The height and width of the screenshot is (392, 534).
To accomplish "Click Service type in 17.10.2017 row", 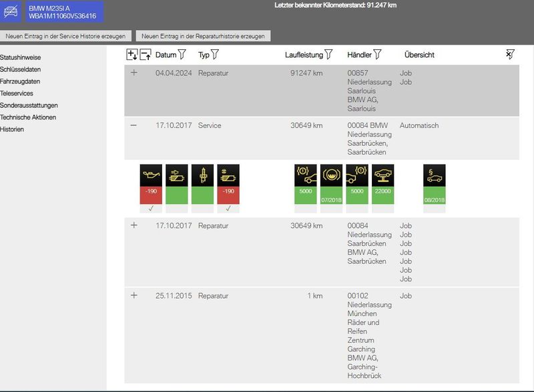I will tap(210, 125).
